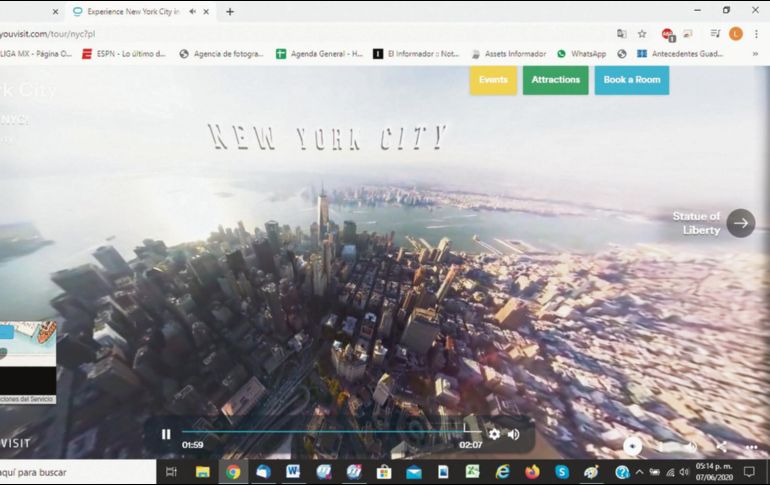Bookmark this page with star icon
This screenshot has height=485, width=770.
(642, 34)
